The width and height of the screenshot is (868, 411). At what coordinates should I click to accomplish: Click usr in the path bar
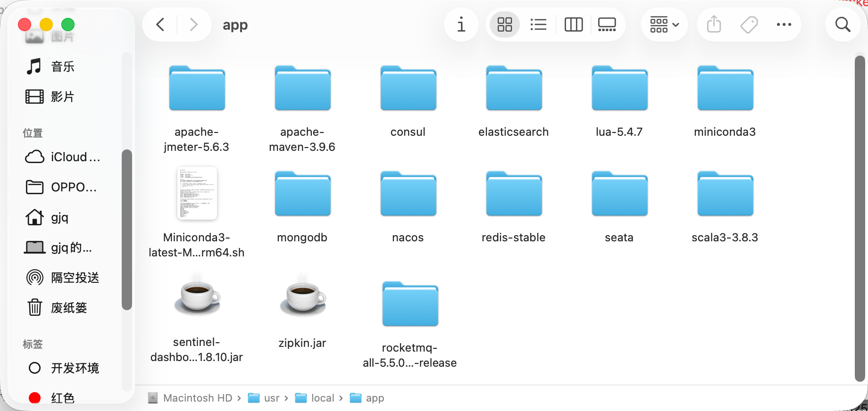264,398
